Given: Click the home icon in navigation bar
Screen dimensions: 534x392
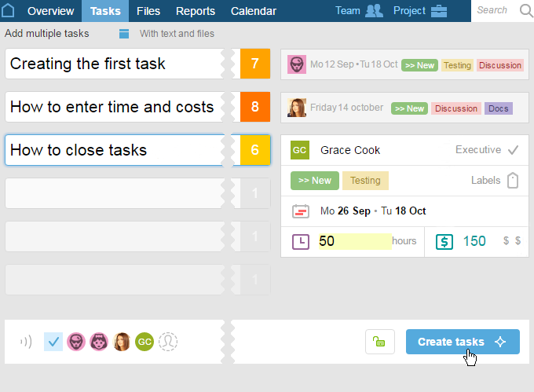Looking at the screenshot, I should point(8,10).
